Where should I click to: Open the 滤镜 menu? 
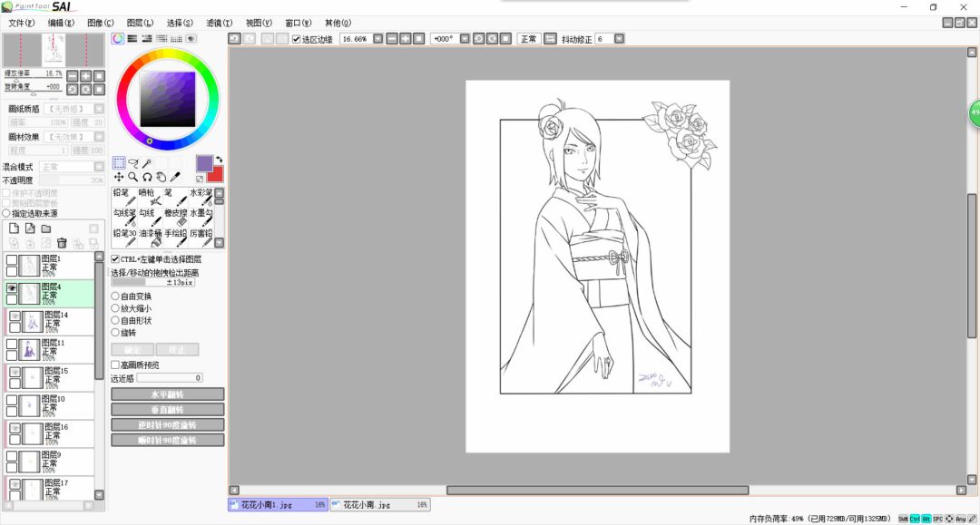219,23
